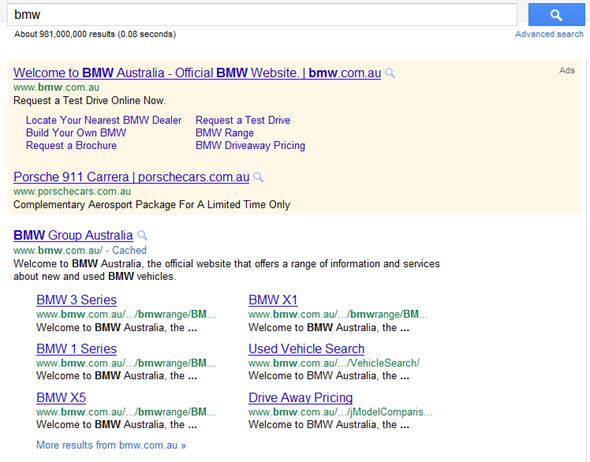Preview icon beside BMW Australia ad title
Screen dimensions: 590x462
click(390, 73)
